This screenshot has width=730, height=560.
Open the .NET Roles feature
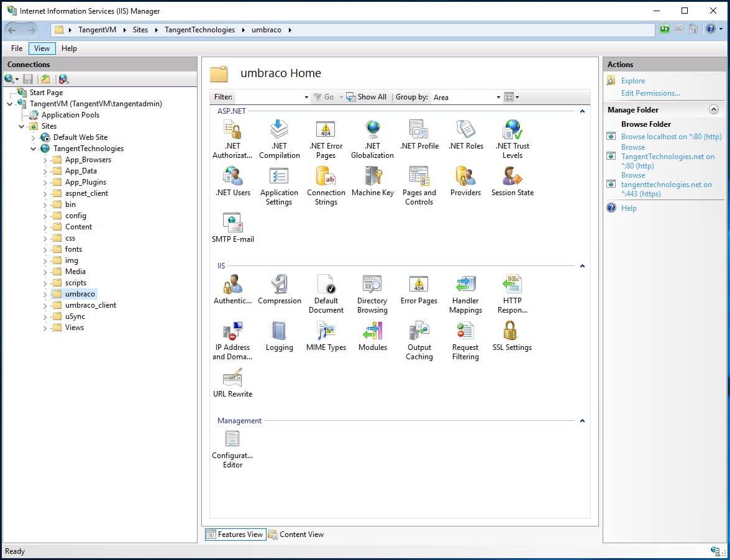pos(465,135)
